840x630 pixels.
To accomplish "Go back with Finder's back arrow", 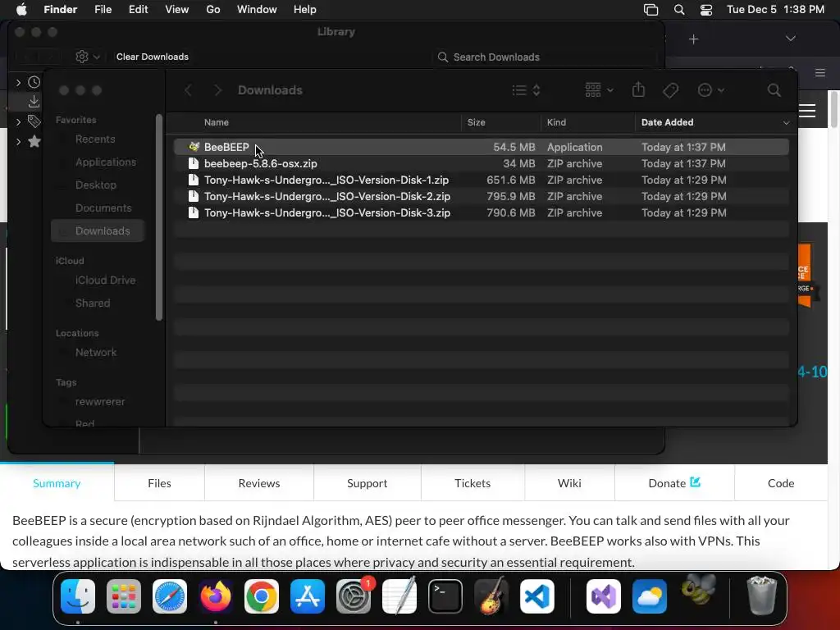I will coord(188,90).
